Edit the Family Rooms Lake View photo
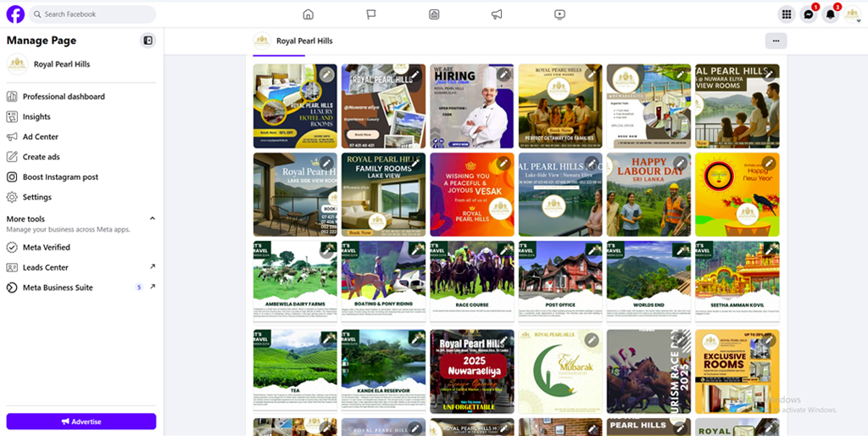Screen dimensions: 868x436 [415, 163]
